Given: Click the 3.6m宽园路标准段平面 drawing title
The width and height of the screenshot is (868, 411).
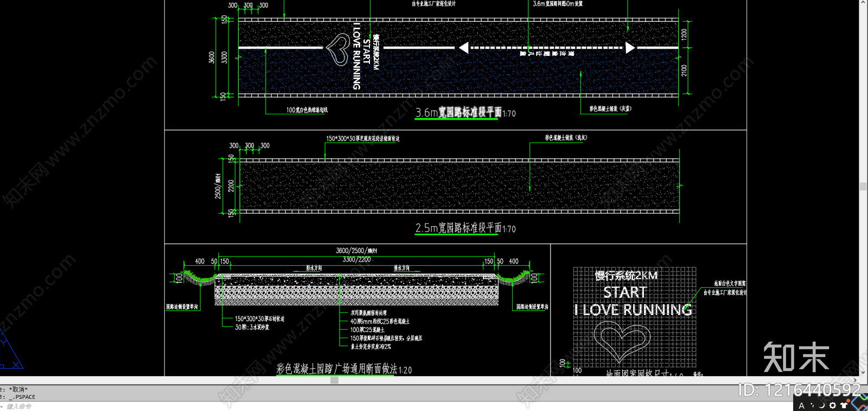Looking at the screenshot, I should pyautogui.click(x=458, y=112).
